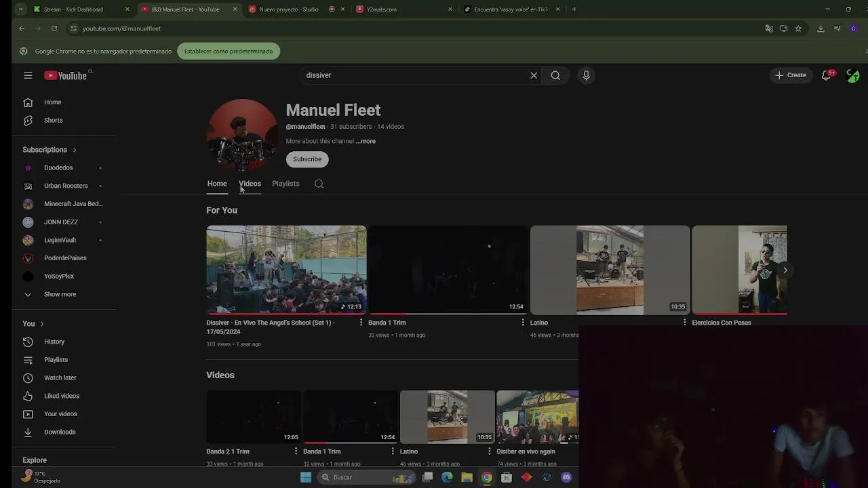Open options for Latino in Videos row
The height and width of the screenshot is (488, 868).
(490, 451)
